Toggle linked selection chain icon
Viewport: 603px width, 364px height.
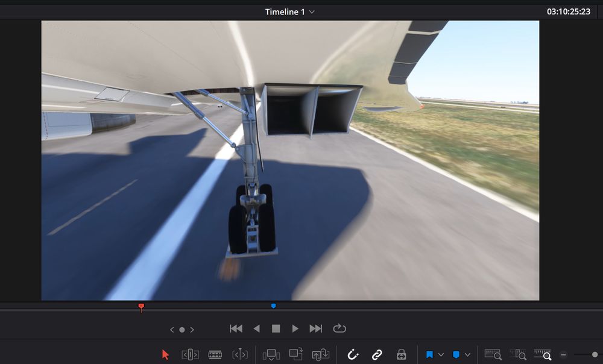tap(377, 354)
